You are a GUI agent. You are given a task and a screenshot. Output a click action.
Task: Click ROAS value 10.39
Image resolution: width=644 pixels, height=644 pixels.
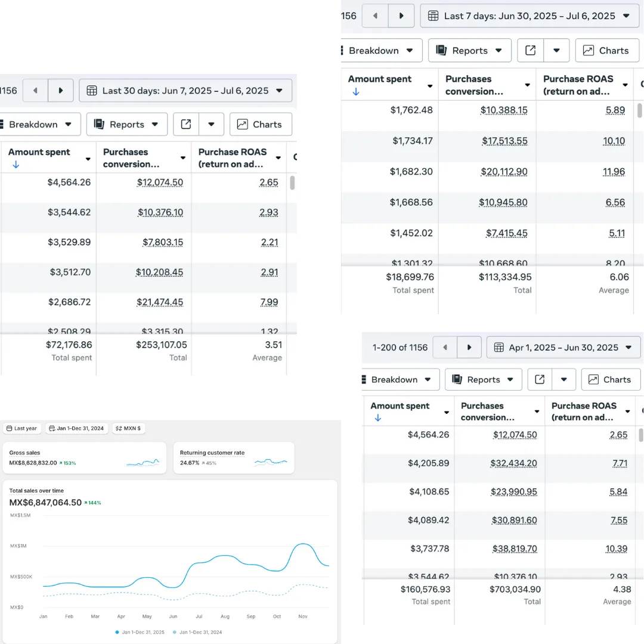(x=617, y=549)
